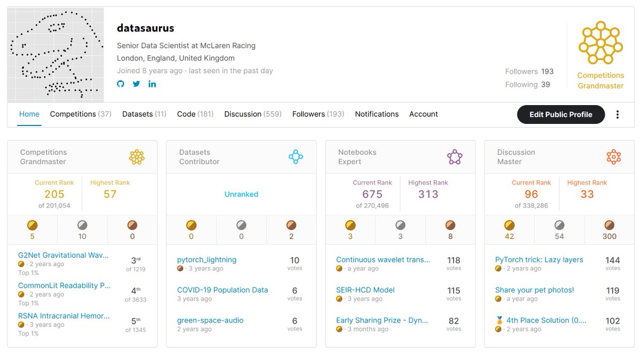Click the Notebooks current rank 675

pyautogui.click(x=372, y=194)
